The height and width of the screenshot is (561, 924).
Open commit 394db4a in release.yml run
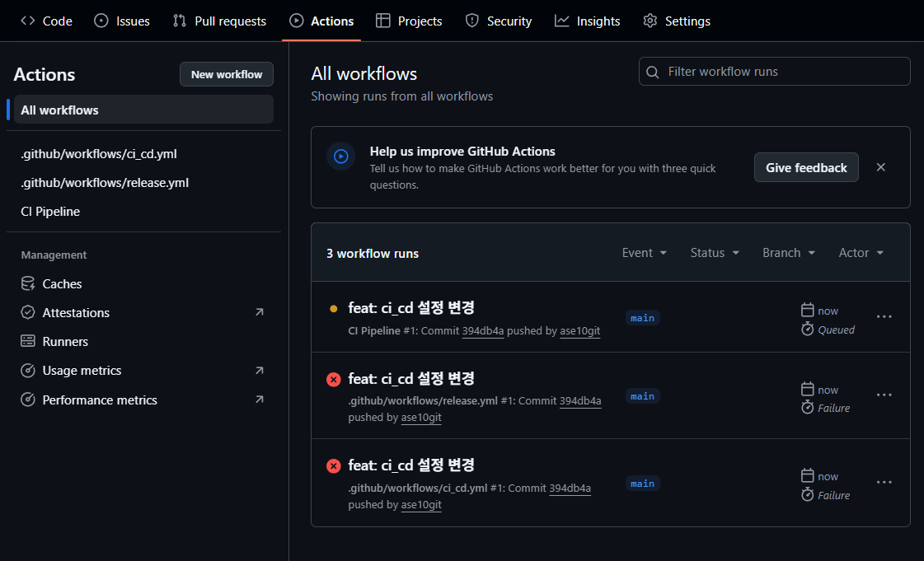tap(579, 401)
